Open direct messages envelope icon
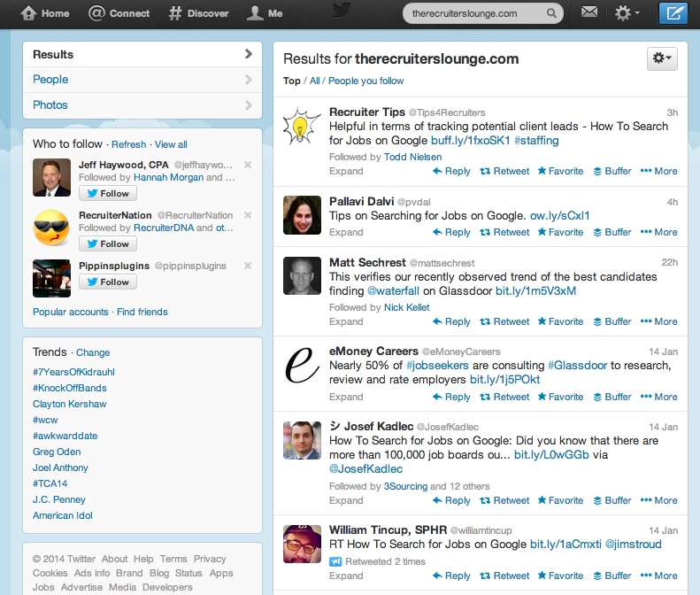 (589, 12)
